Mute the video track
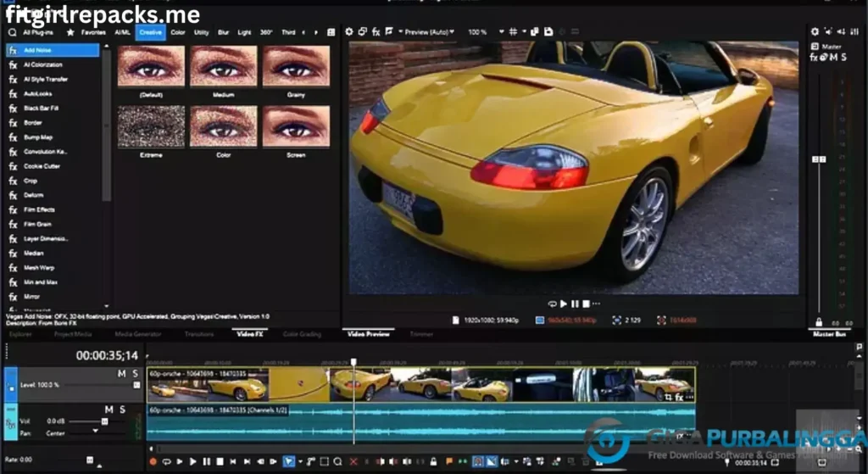This screenshot has height=474, width=868. tap(122, 374)
